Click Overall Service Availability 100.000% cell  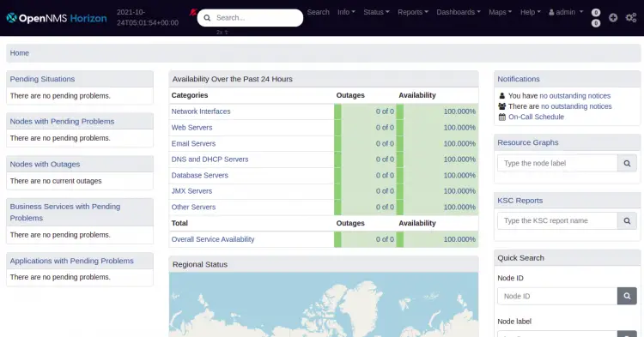click(437, 239)
